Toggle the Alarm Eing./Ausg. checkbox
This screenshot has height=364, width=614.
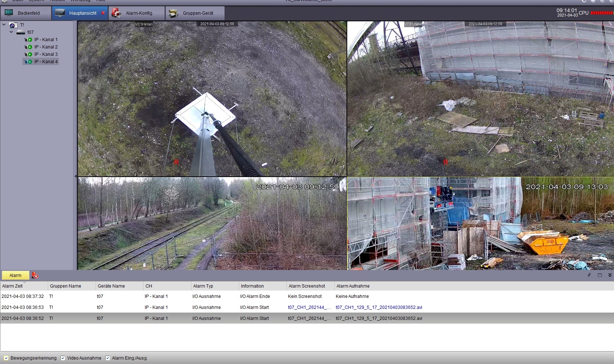pyautogui.click(x=108, y=358)
